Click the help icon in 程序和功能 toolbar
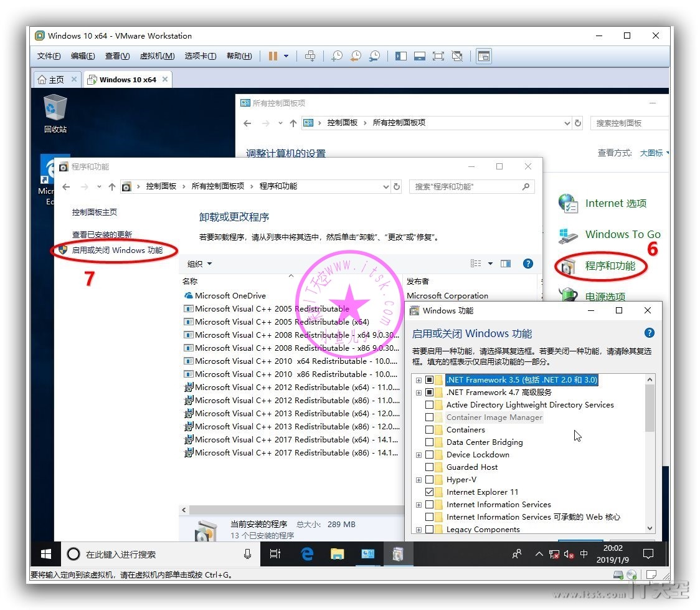The width and height of the screenshot is (700, 610). point(527,264)
